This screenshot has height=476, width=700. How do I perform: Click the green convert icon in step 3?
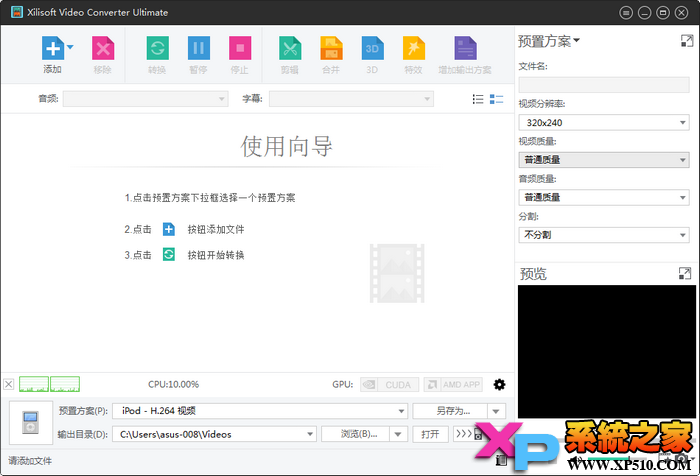tap(169, 255)
